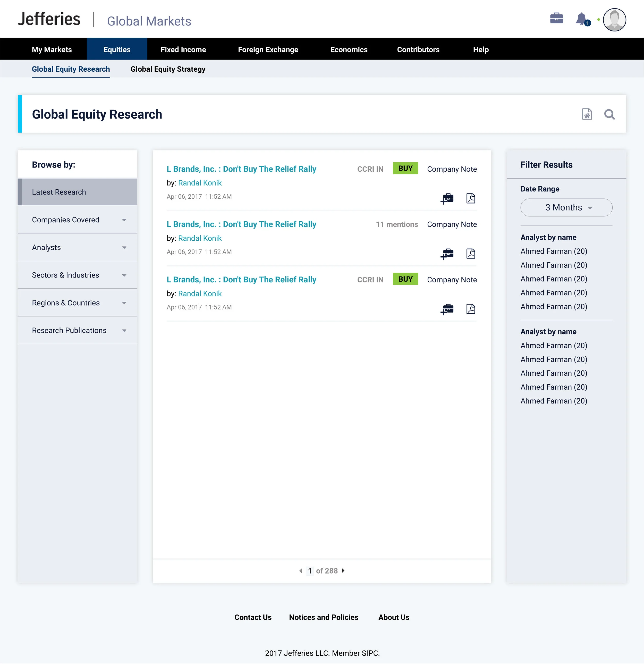Open PDF of third L Brands note
The height and width of the screenshot is (664, 644).
point(471,309)
